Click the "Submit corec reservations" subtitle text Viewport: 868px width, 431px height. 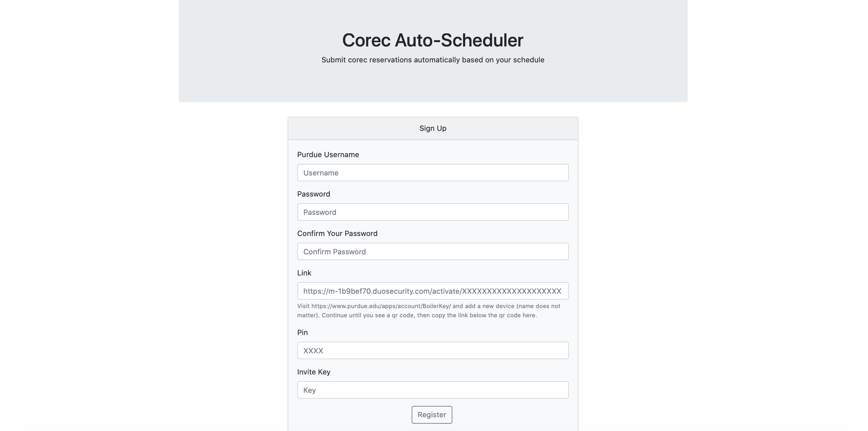click(433, 60)
